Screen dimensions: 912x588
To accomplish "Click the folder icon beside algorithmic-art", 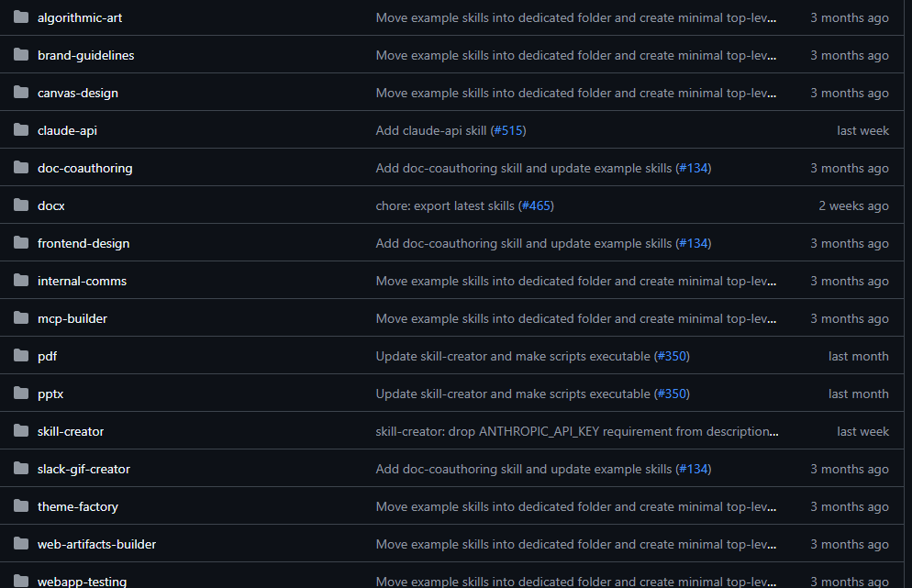I will click(20, 17).
